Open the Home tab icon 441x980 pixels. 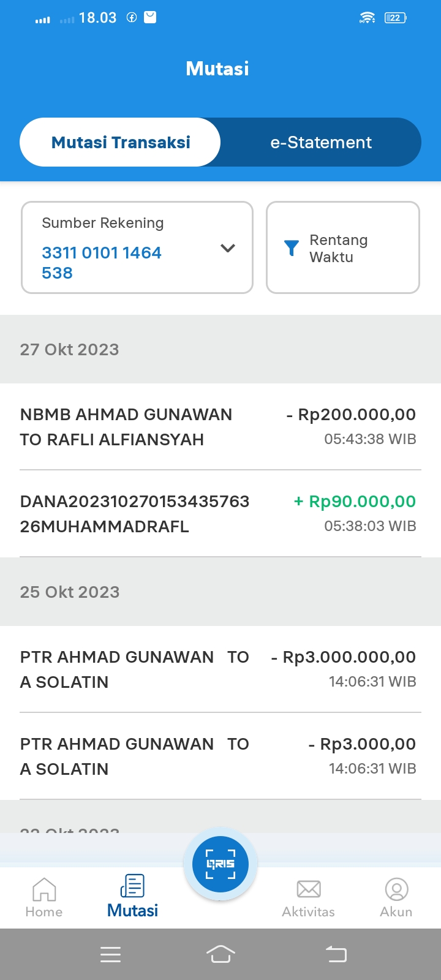point(44,889)
